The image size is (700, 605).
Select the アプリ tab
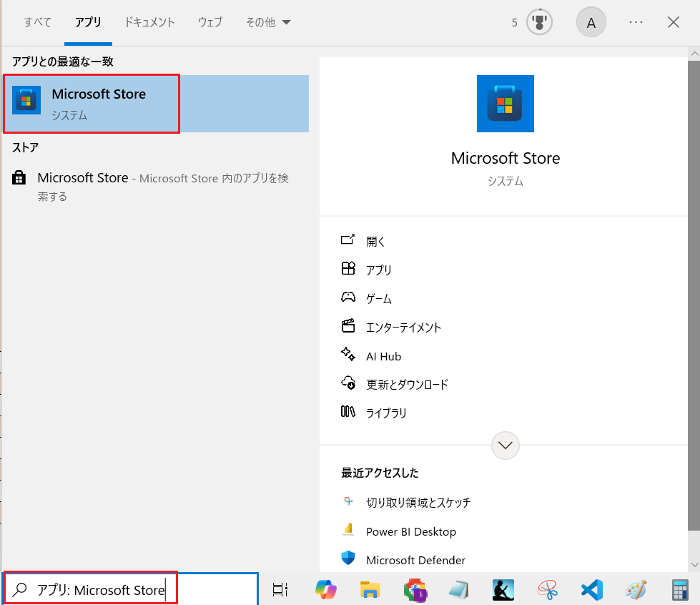[88, 22]
